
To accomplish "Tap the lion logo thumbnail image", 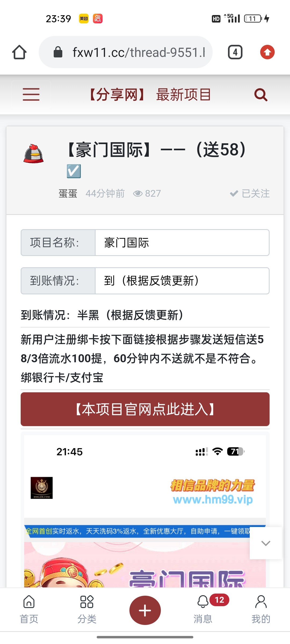I will pos(42,488).
